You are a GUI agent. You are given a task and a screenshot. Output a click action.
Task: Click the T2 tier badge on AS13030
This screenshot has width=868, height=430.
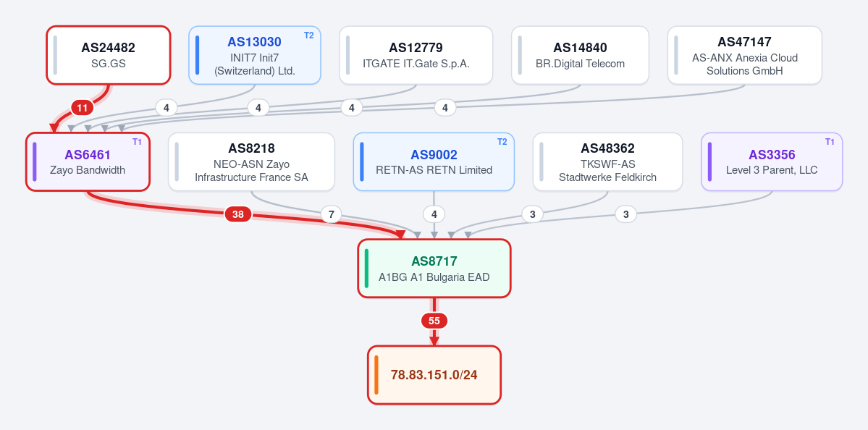click(309, 35)
